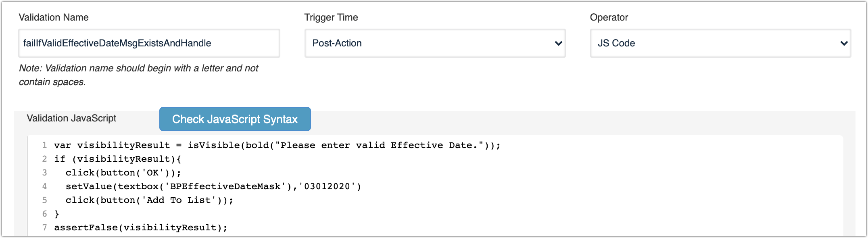Click the Check JavaScript Syntax button
Image resolution: width=868 pixels, height=238 pixels.
click(x=235, y=119)
